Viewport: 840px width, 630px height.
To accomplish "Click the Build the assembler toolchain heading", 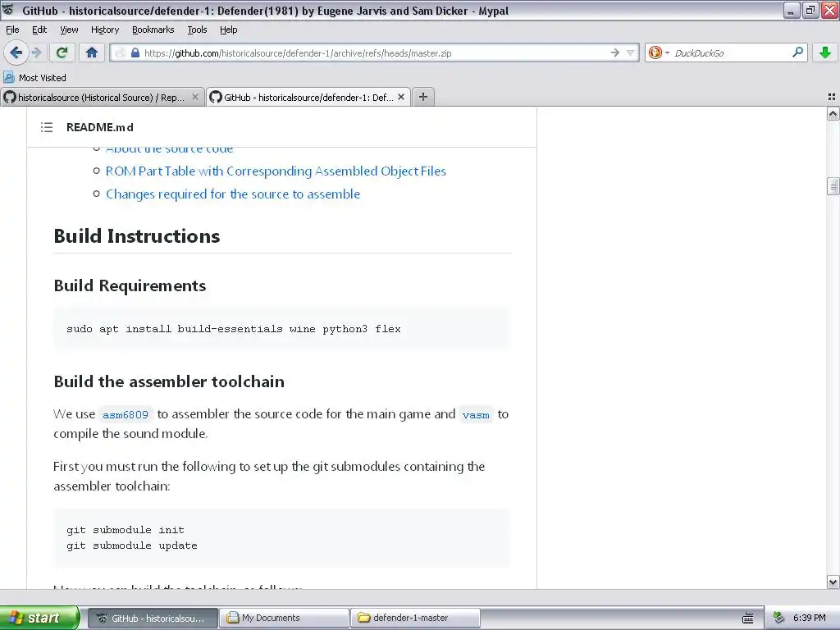I will (x=169, y=381).
